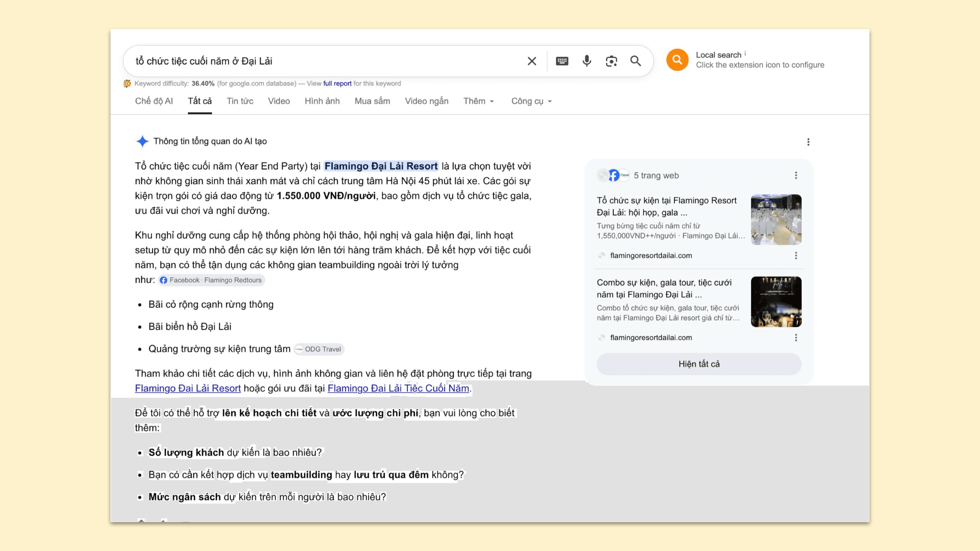
Task: Open the 'Flamingo Đại Lải Tiệc Cuối Năm' link
Action: (x=398, y=388)
